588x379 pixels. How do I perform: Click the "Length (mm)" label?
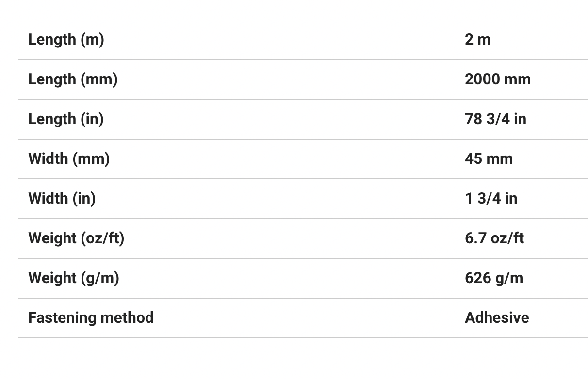73,79
